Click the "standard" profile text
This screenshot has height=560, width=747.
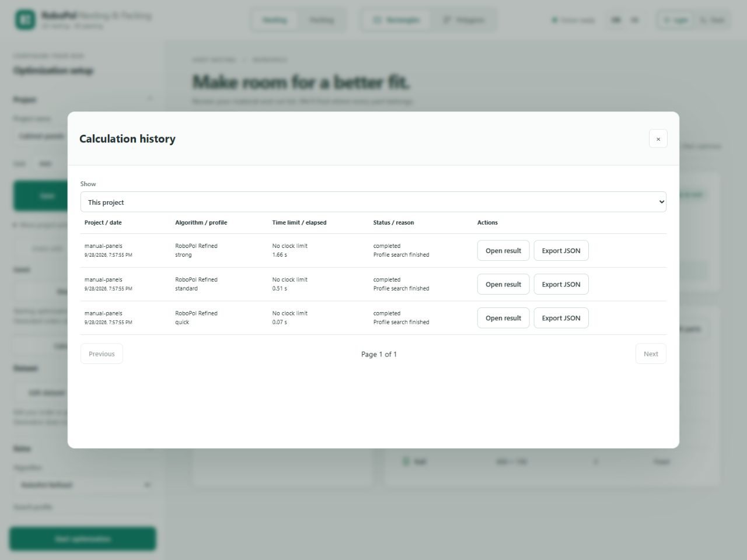(186, 289)
